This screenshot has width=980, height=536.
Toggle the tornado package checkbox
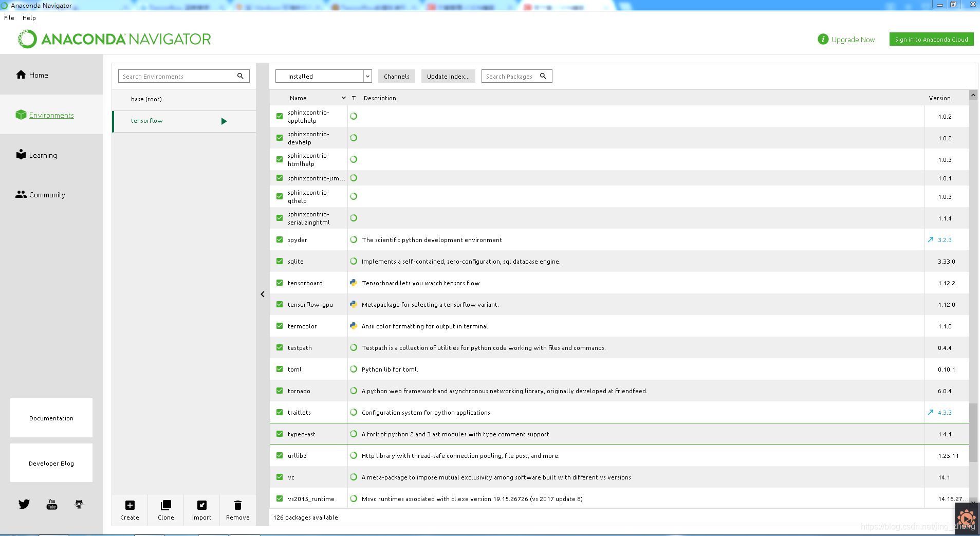(x=280, y=391)
